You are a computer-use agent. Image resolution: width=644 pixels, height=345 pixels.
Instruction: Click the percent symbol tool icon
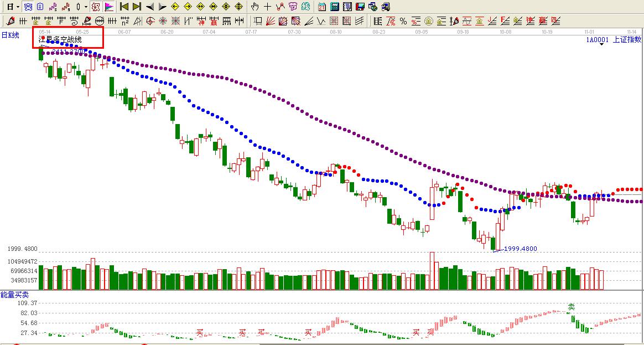[403, 21]
